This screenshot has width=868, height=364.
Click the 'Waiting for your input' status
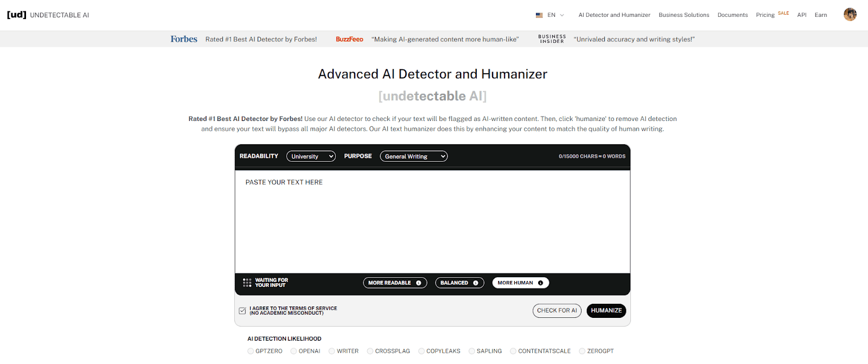[x=271, y=283]
